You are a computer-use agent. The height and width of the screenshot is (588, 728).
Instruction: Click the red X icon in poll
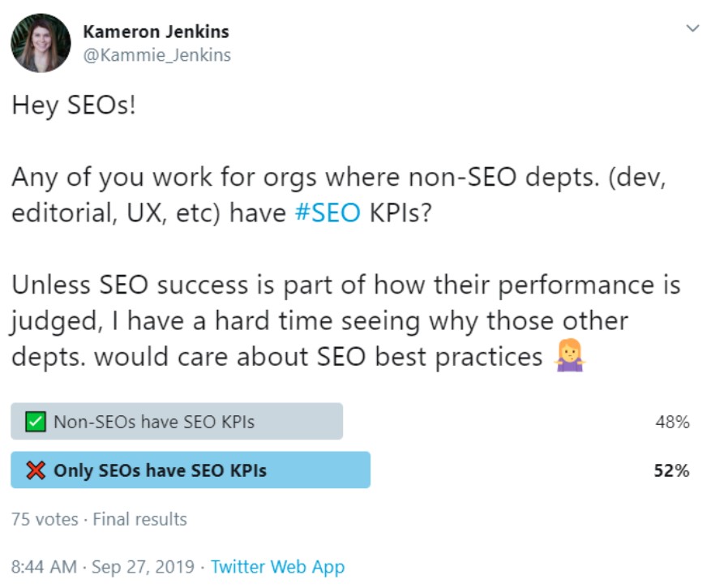tap(35, 470)
